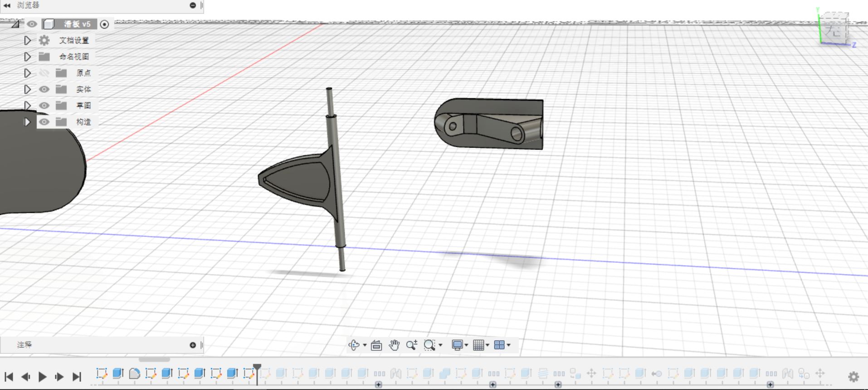Select the Fillet feature in the timeline

coord(135,373)
